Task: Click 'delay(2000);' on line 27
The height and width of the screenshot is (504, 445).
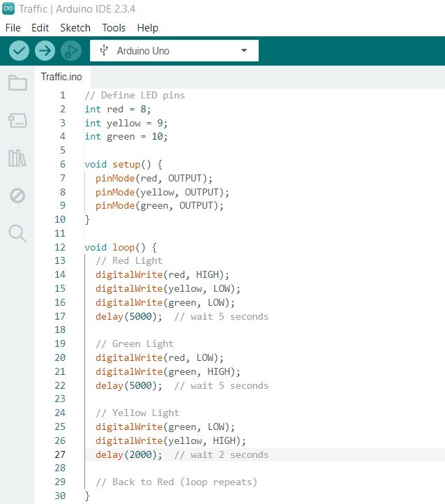Action: (129, 454)
